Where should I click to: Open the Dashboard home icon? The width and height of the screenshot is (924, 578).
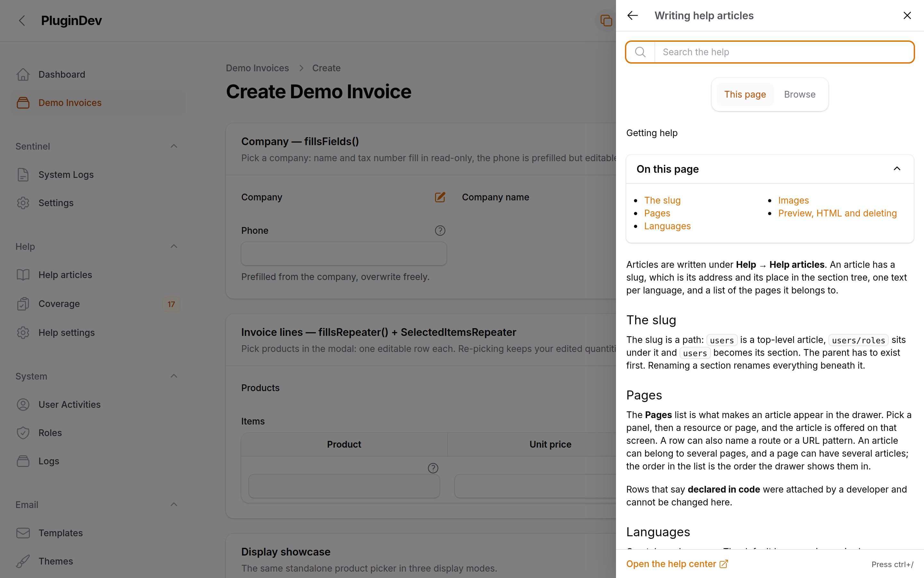(x=23, y=74)
